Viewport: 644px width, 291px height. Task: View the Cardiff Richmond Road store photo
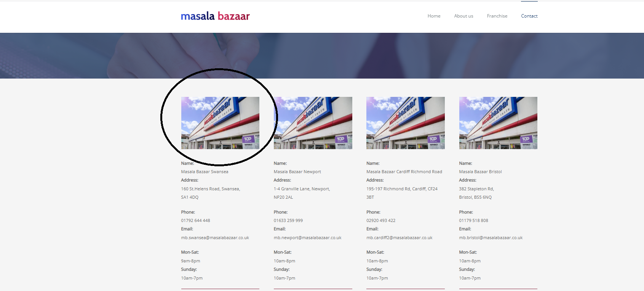406,123
